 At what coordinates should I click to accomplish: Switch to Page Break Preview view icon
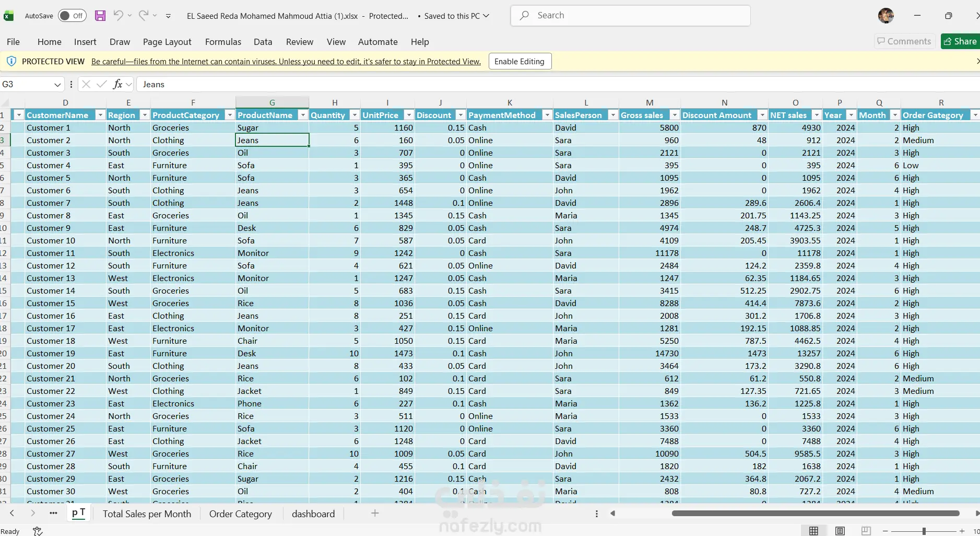pos(866,531)
